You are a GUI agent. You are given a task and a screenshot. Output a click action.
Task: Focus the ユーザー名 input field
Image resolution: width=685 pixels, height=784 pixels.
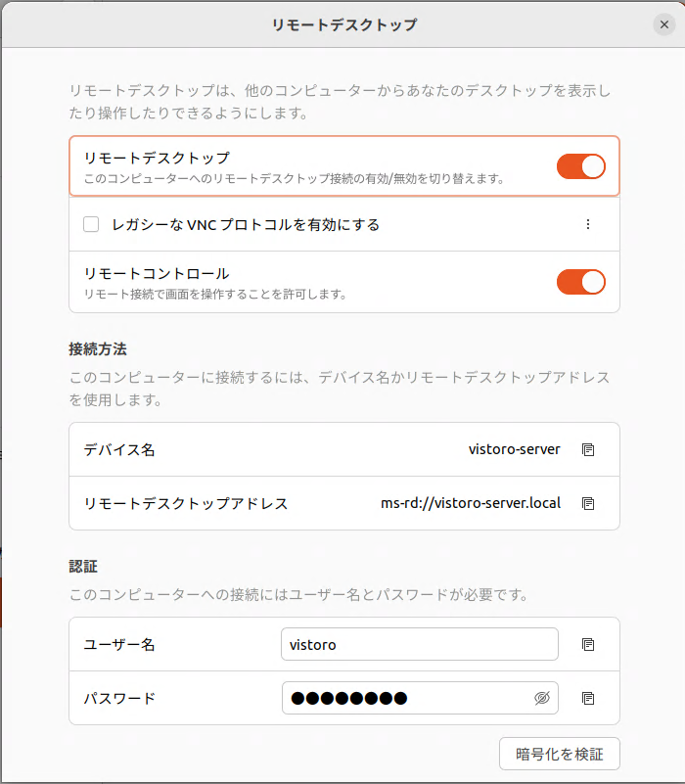pyautogui.click(x=419, y=644)
